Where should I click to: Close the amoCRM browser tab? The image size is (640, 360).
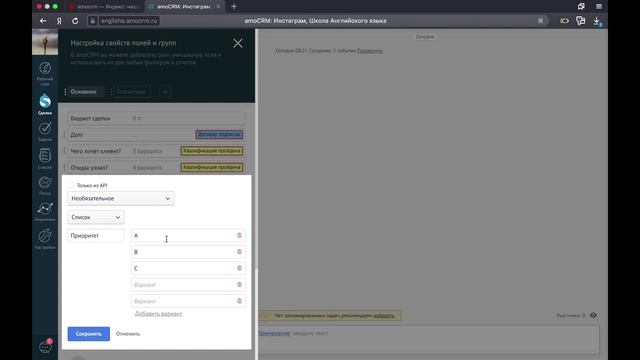(218, 7)
